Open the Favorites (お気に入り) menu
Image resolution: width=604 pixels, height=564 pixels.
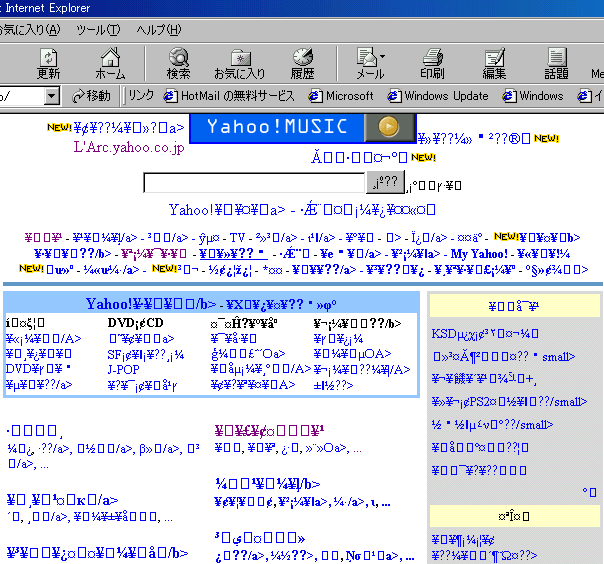pos(30,30)
